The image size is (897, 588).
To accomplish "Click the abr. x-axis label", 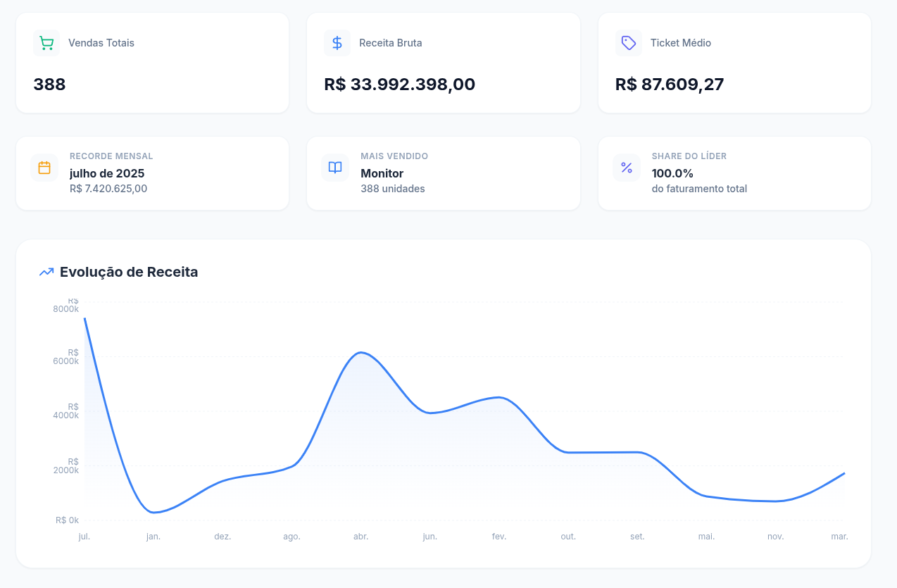I will coord(360,537).
